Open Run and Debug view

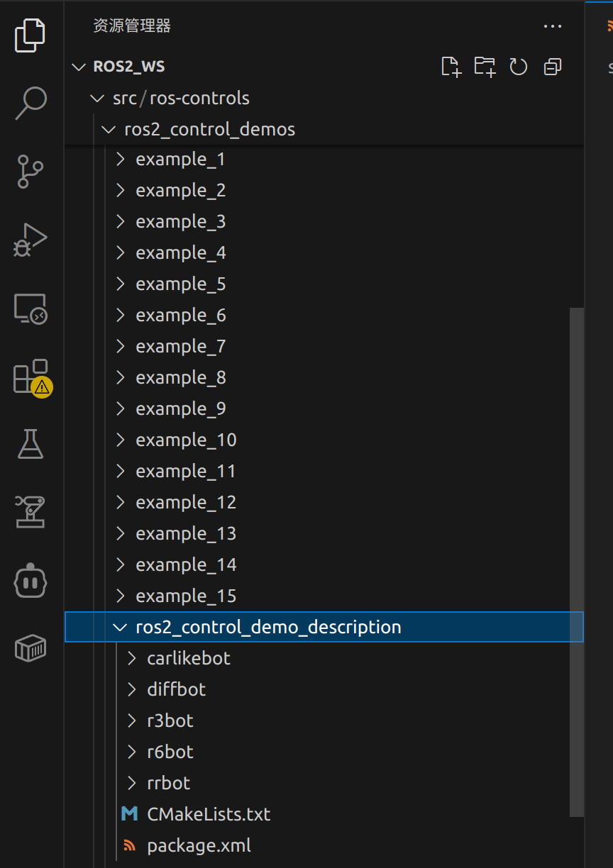(31, 240)
